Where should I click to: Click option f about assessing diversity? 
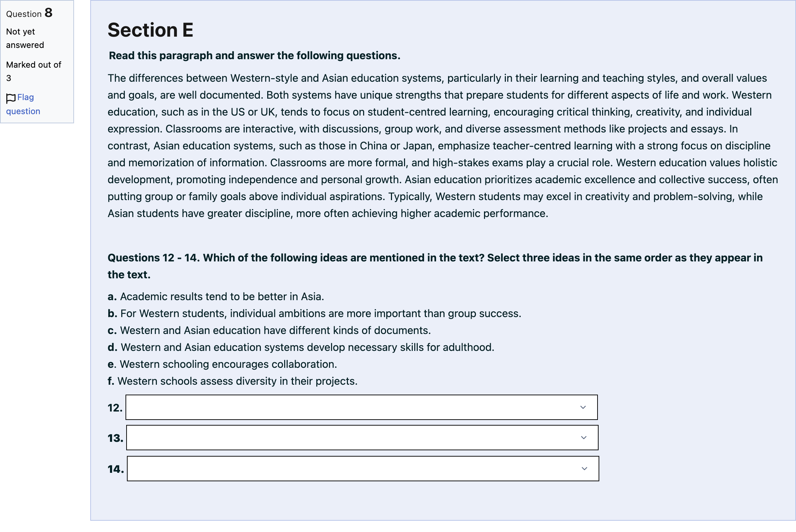tap(233, 381)
